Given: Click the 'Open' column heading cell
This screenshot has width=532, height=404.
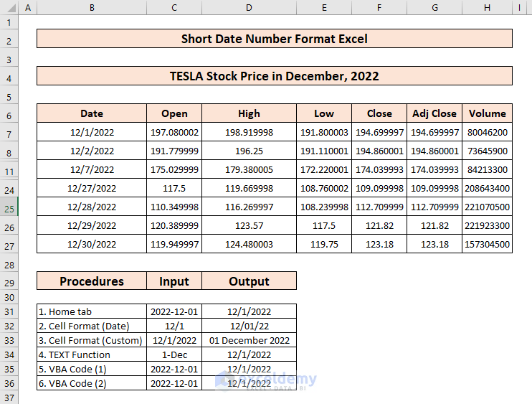Looking at the screenshot, I should pos(174,113).
